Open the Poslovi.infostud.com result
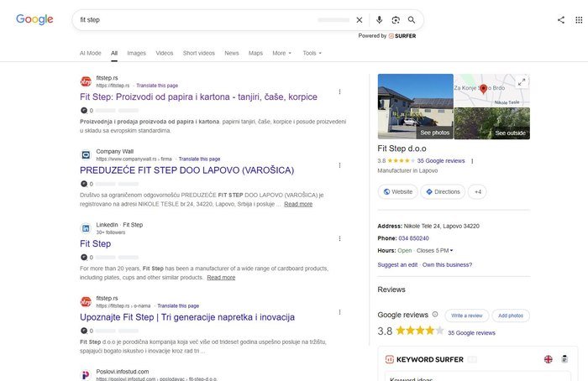 point(123,372)
